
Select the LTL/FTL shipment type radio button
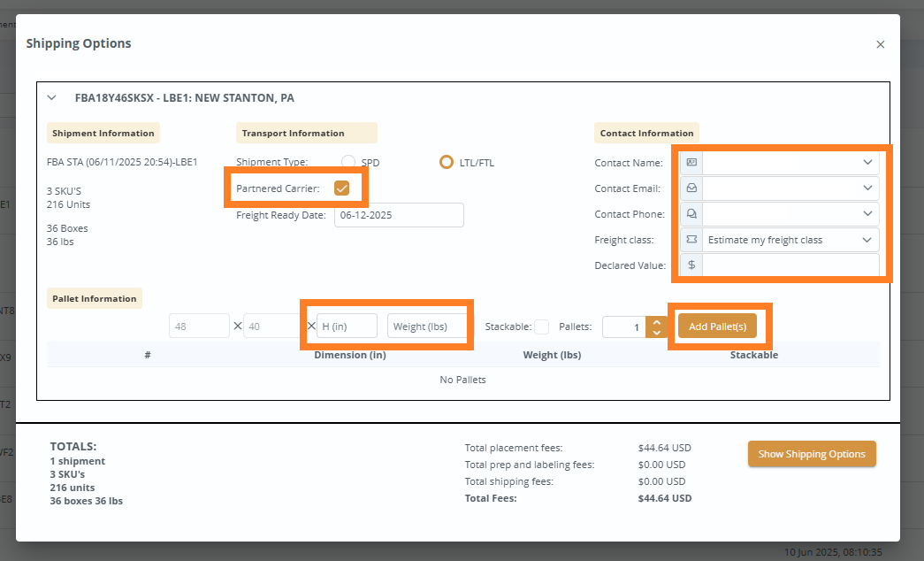[447, 161]
